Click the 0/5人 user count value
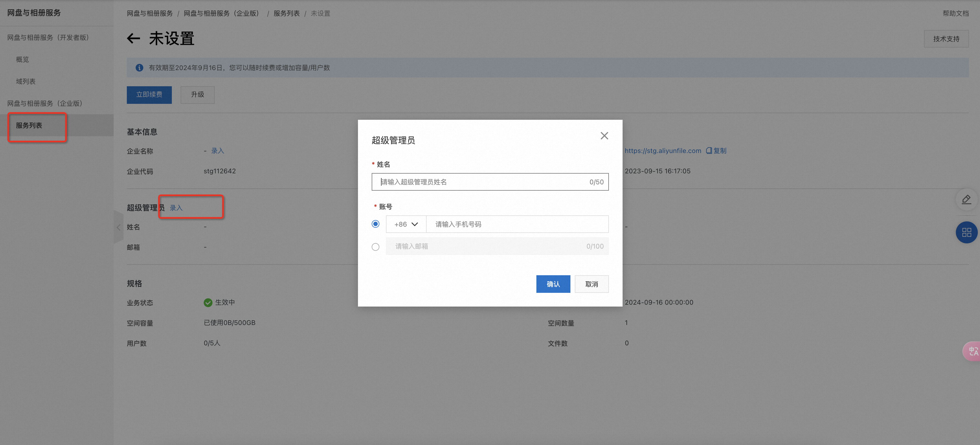 (x=212, y=343)
